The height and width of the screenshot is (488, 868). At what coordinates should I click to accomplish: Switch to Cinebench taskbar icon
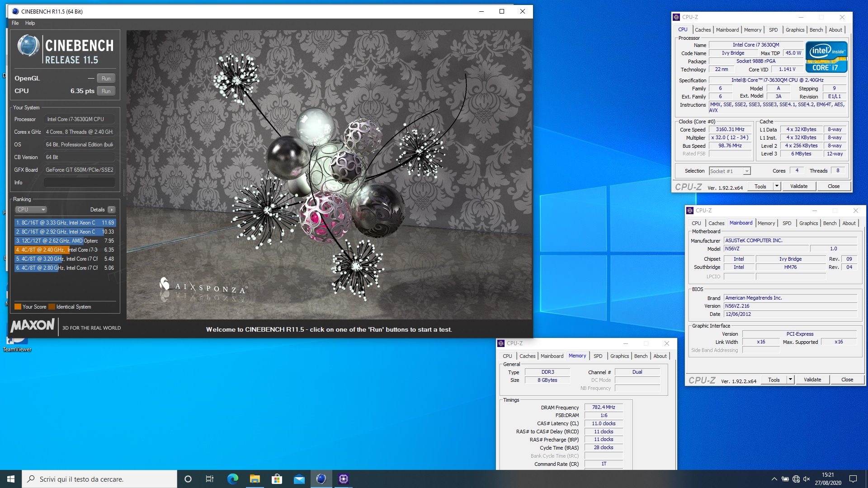[x=321, y=479]
